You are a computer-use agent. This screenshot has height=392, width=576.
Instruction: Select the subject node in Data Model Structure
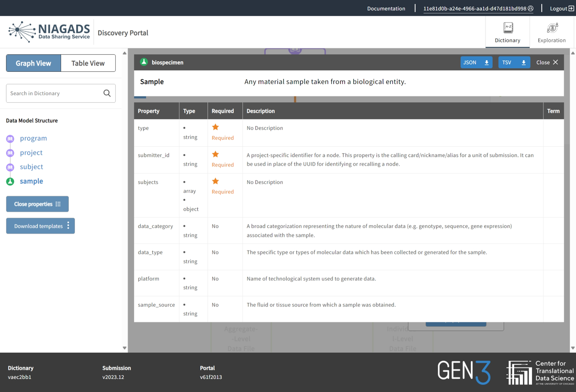click(31, 167)
